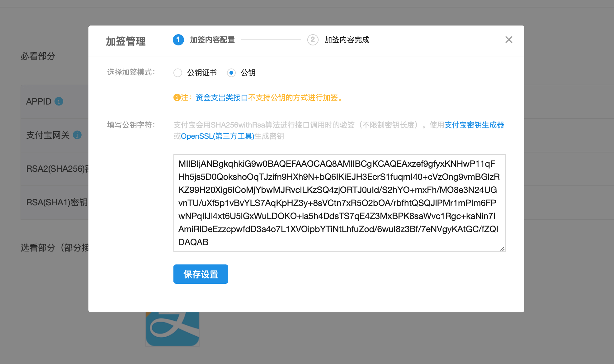Grab the textarea resize handle
Image resolution: width=614 pixels, height=364 pixels.
(x=502, y=249)
